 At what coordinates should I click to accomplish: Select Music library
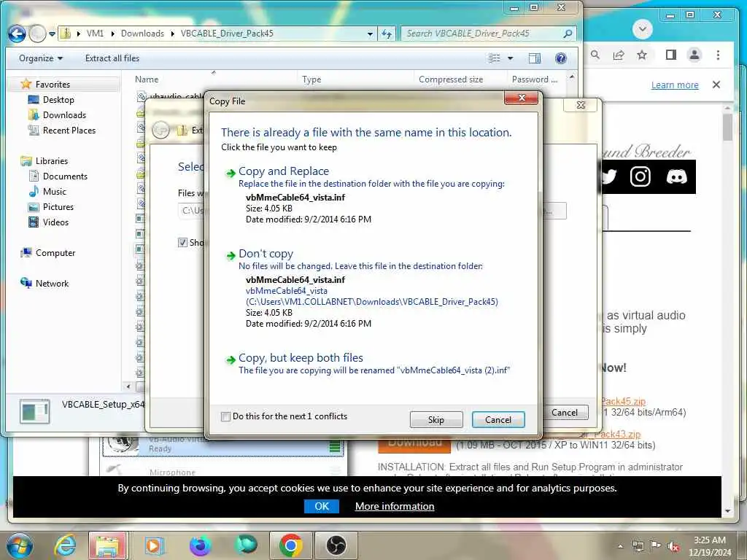click(54, 192)
